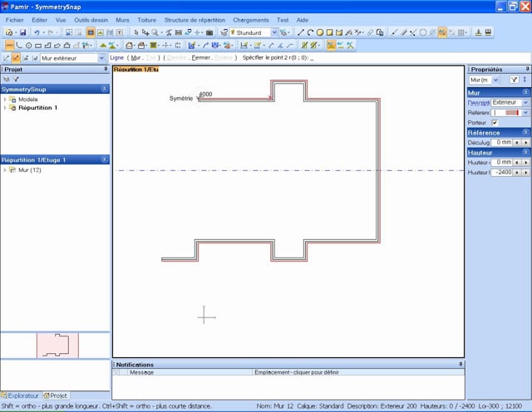Decrease the Décalage value with left arrow
Screen dimensions: 532x412
517,142
